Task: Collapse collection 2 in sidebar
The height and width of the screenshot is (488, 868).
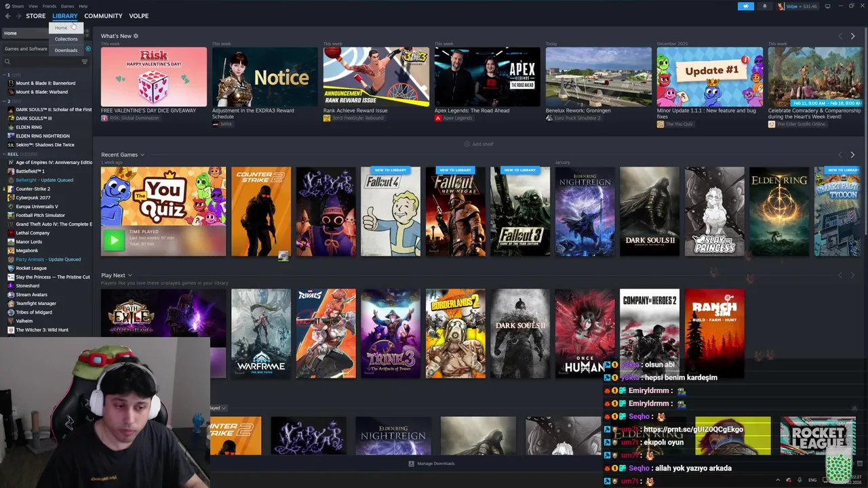Action: [4, 101]
